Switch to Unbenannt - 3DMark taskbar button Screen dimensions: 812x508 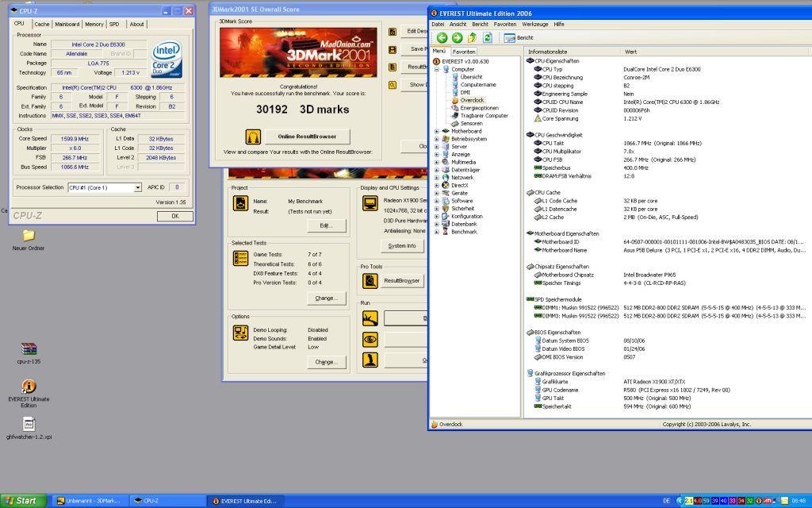pos(90,501)
